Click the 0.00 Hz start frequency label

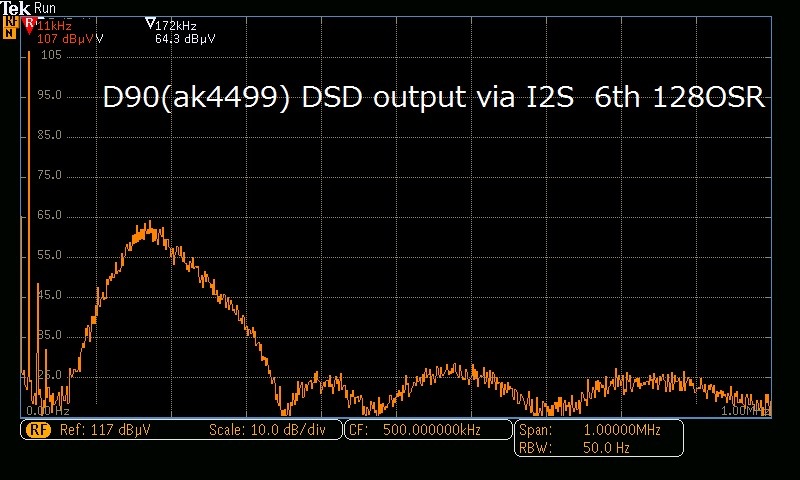pyautogui.click(x=47, y=411)
